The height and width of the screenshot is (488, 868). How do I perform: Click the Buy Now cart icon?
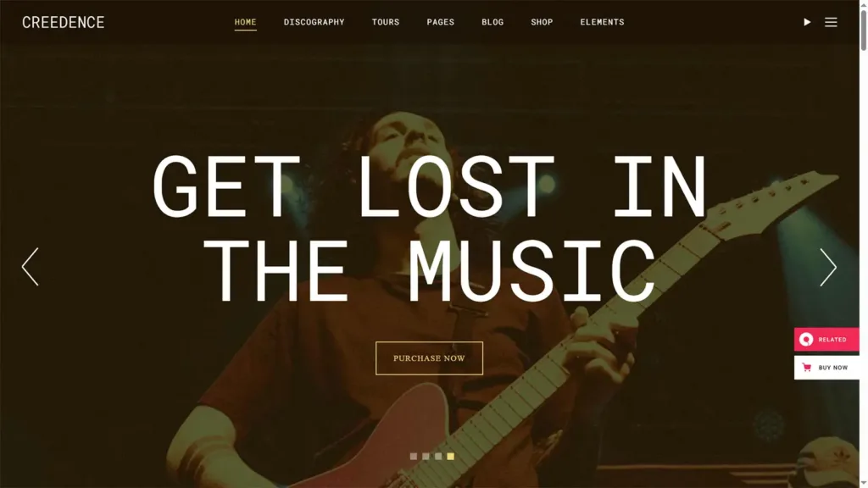(x=807, y=368)
